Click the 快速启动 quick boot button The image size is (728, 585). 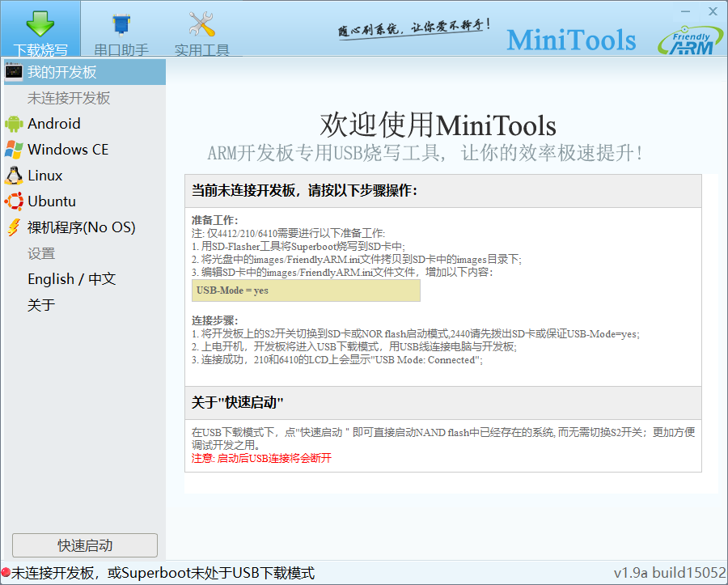coord(84,545)
